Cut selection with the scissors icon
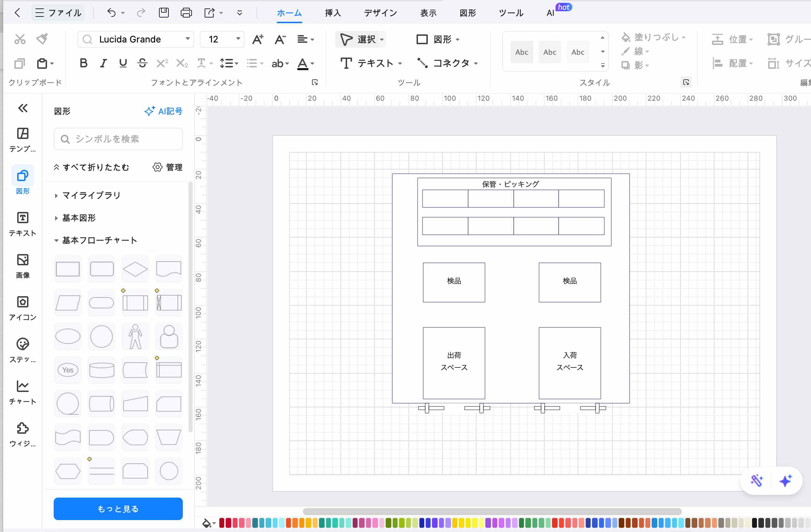Viewport: 811px width, 532px height. click(x=20, y=39)
